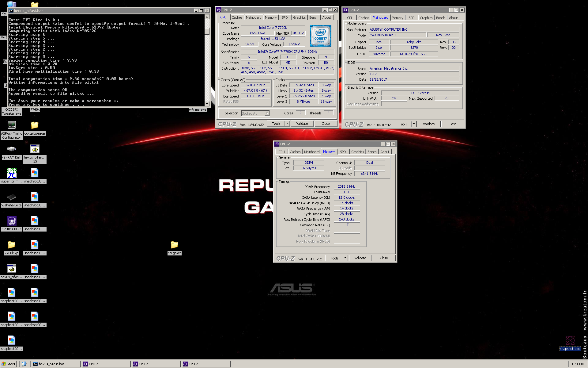Click the MAXIMUS IX APEX model field

coord(398,35)
